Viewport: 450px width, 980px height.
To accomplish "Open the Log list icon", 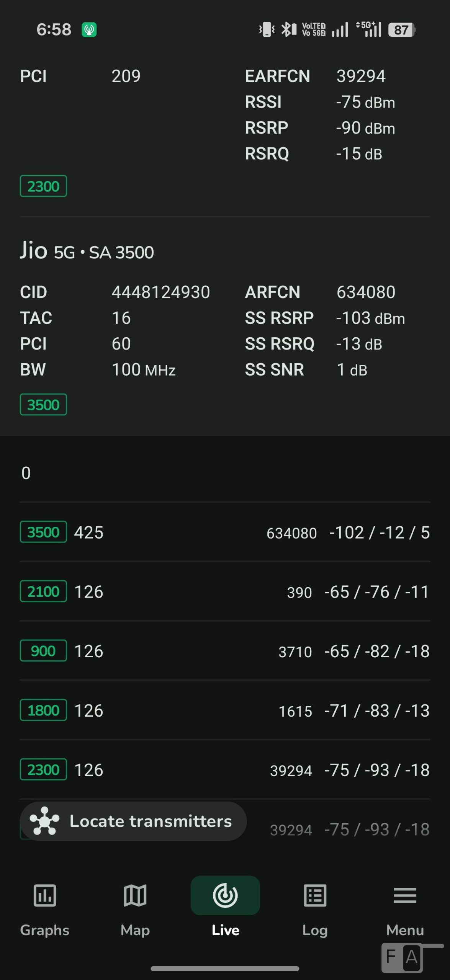I will 315,895.
